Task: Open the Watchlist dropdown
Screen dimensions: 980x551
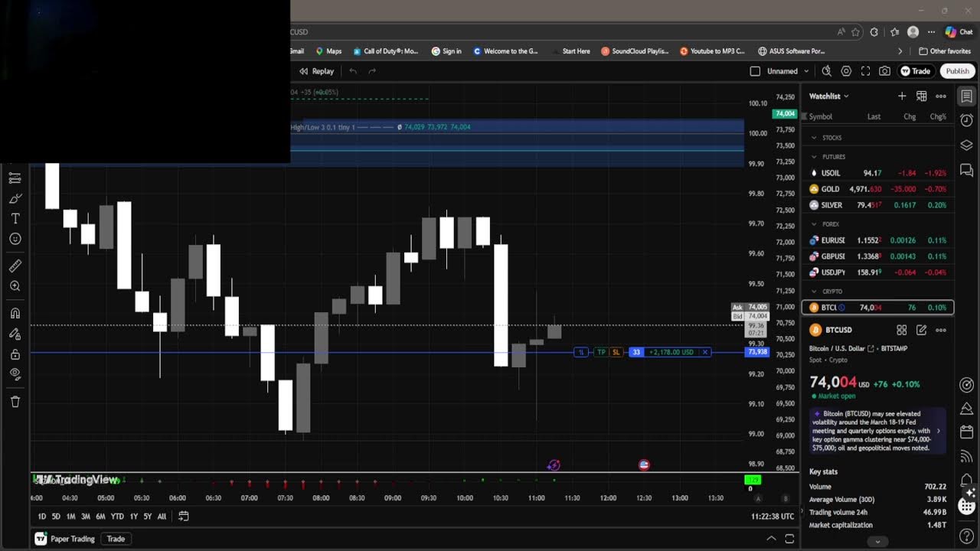Action: (829, 96)
